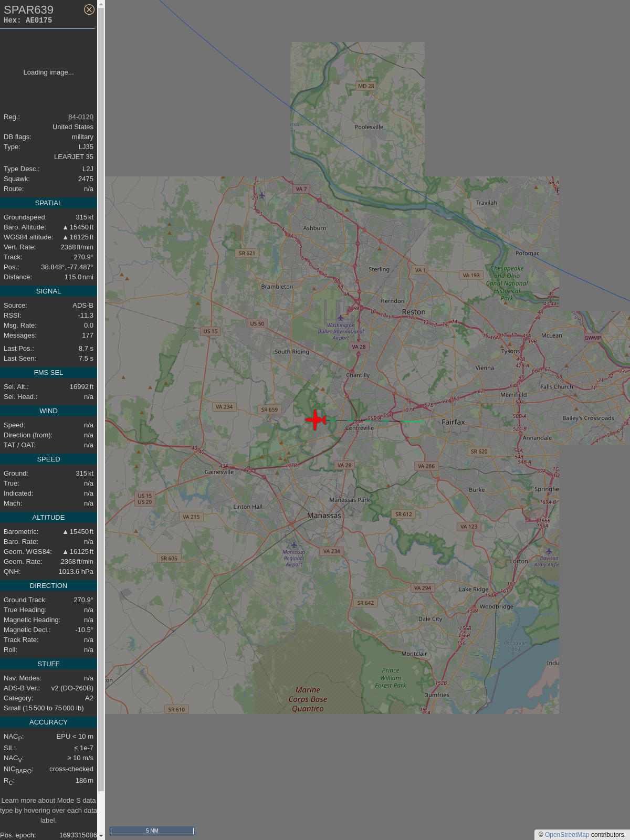Click the SIGNAL section header
Image resolution: width=630 pixels, height=840 pixels.
pos(48,291)
